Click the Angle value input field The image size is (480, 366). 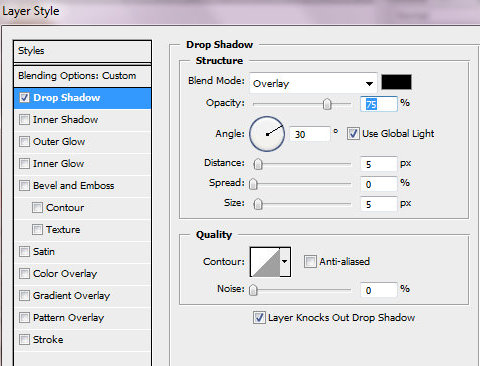310,134
